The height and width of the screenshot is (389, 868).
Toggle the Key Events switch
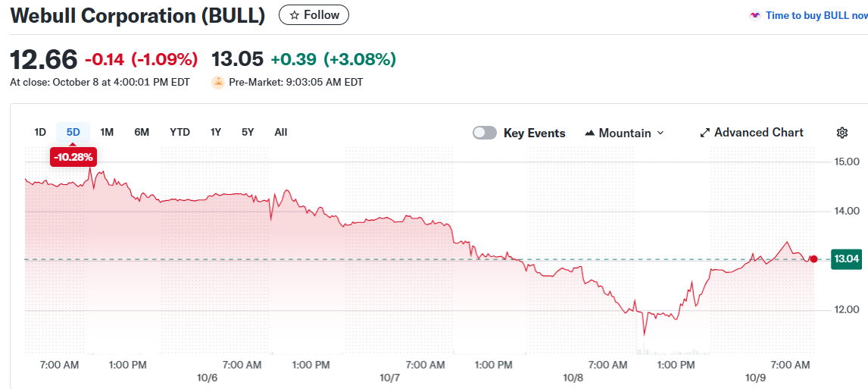(x=485, y=133)
